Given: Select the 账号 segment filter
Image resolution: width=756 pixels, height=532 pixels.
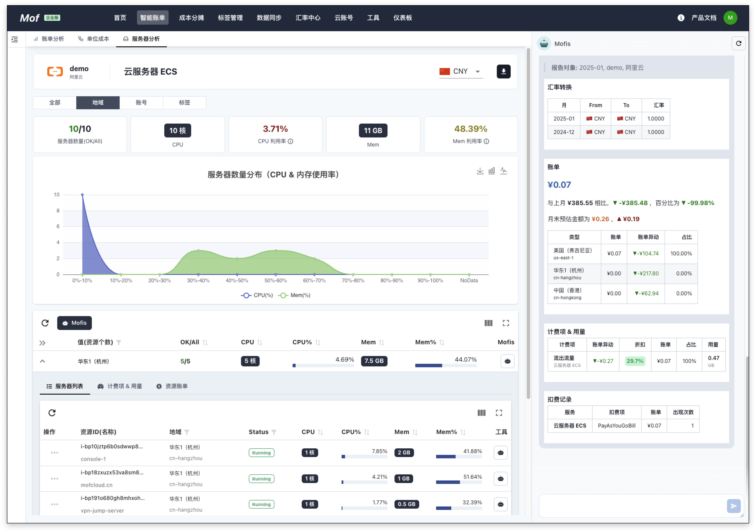Looking at the screenshot, I should coord(141,102).
